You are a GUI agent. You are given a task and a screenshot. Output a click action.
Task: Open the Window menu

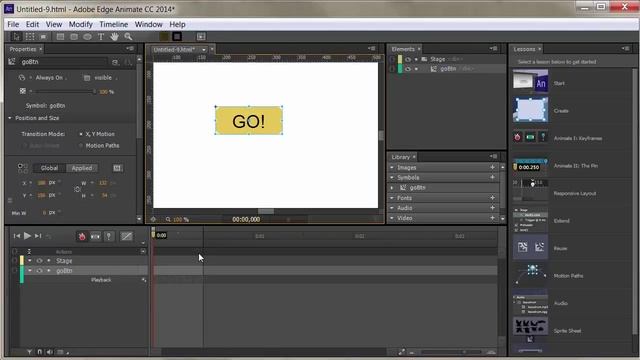tap(149, 24)
